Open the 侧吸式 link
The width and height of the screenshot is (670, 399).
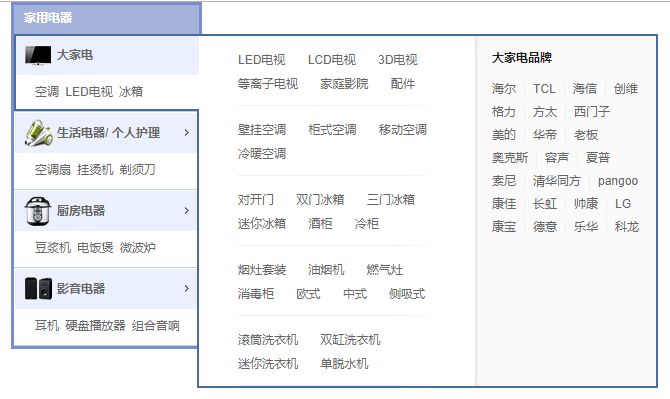407,294
